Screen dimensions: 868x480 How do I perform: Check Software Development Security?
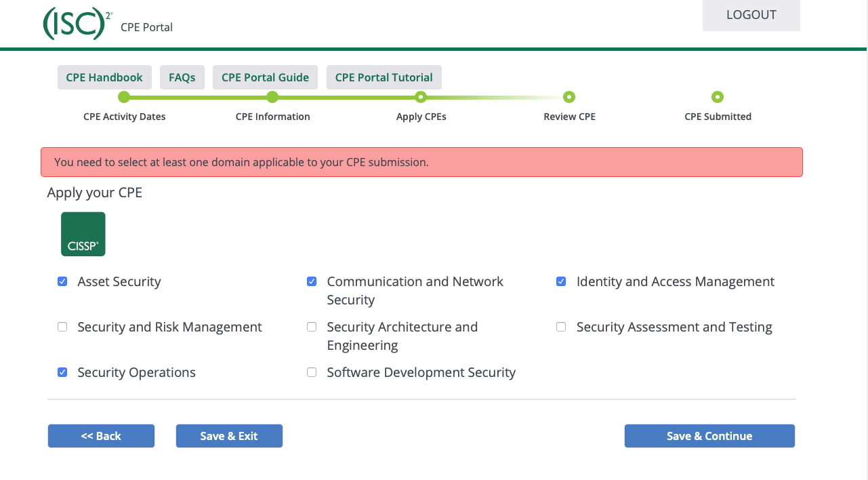point(312,372)
